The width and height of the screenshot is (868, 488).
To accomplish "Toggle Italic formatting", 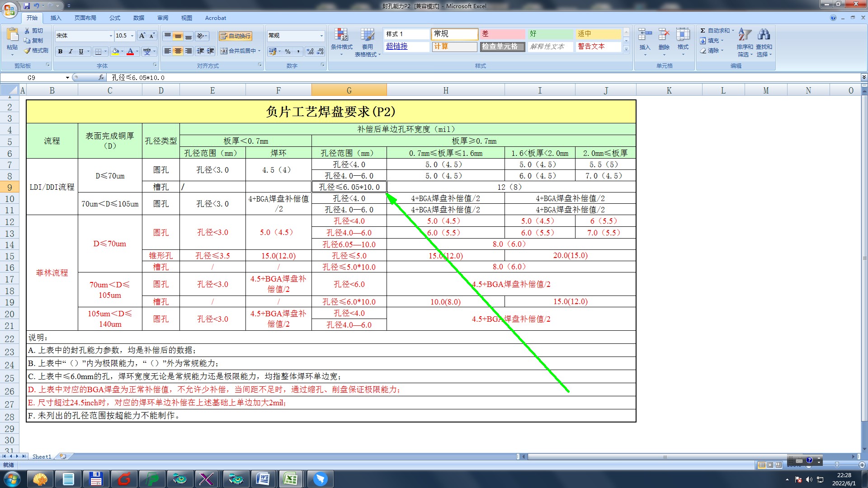I will coord(71,52).
